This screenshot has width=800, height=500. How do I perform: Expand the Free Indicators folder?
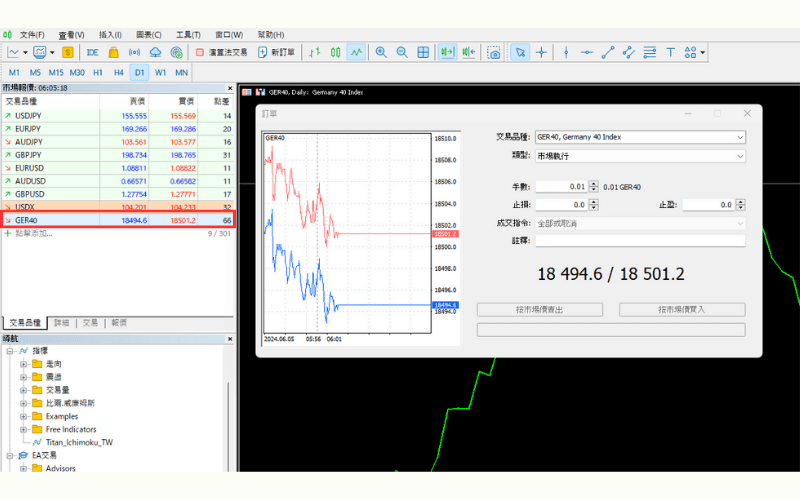point(23,429)
